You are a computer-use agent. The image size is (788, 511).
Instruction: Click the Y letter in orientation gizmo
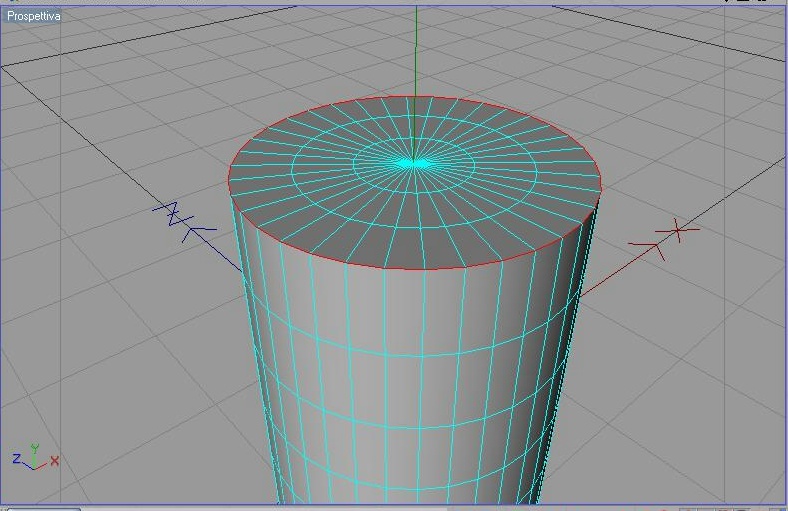[34, 448]
